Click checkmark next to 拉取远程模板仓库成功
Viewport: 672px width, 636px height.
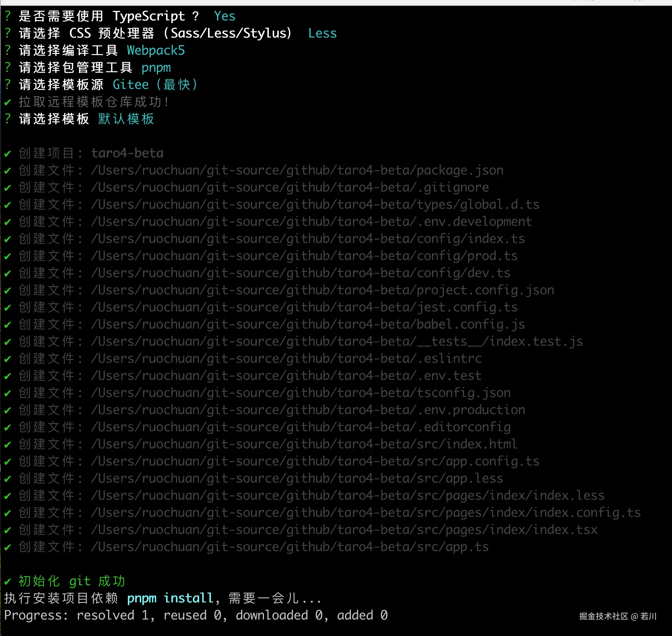pos(8,102)
